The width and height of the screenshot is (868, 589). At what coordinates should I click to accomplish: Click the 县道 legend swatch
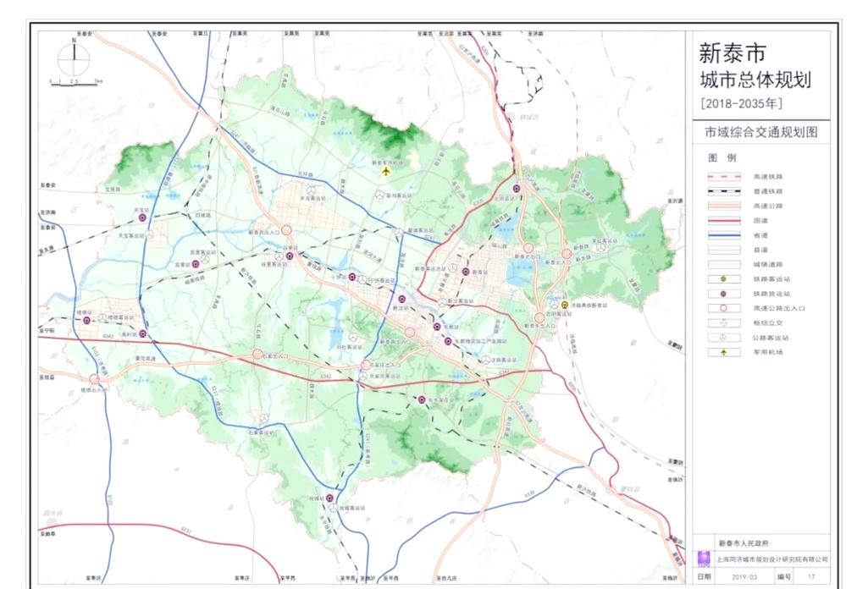click(x=724, y=250)
